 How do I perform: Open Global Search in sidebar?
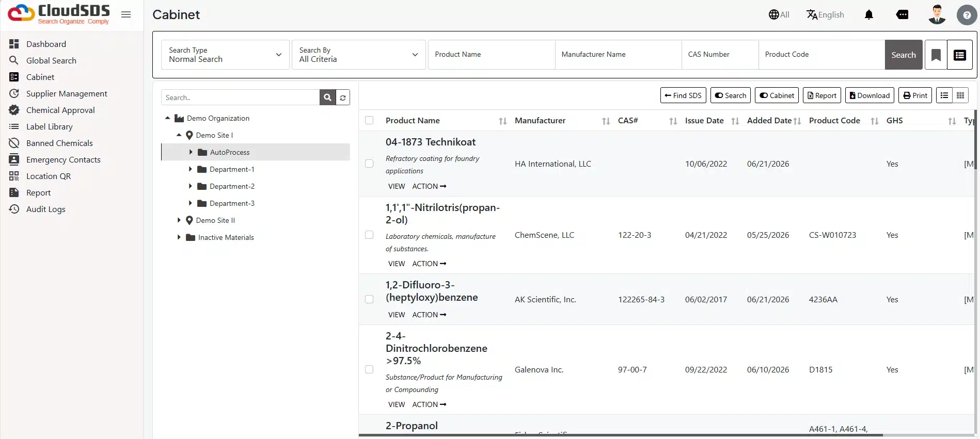click(x=51, y=60)
